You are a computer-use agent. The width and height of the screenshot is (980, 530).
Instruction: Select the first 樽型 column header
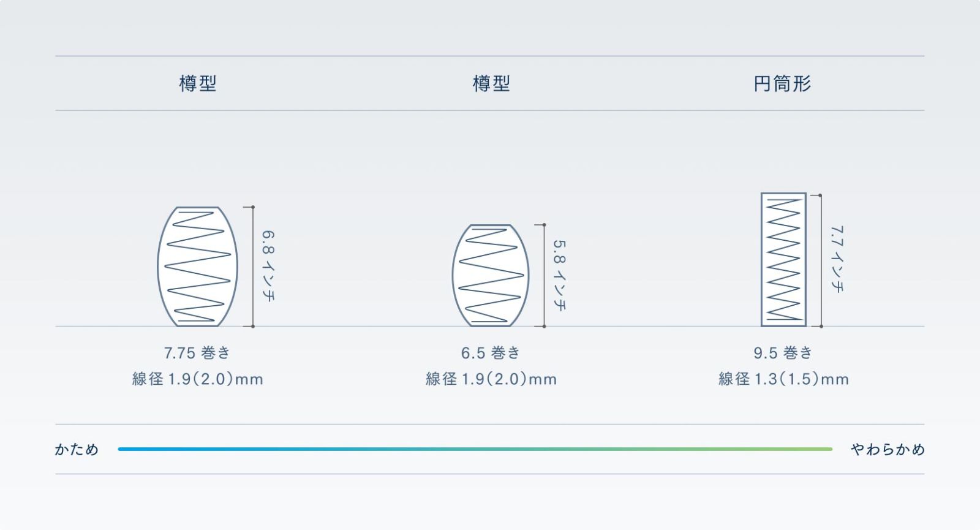tap(197, 83)
